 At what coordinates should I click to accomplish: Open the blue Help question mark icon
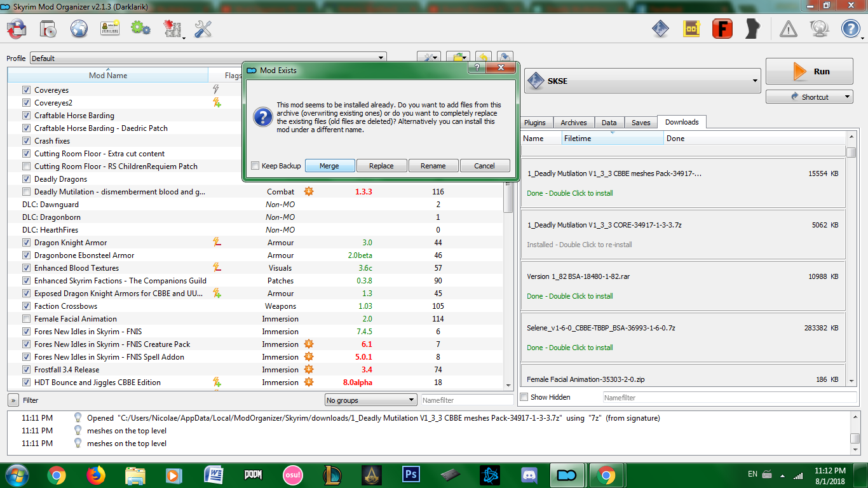tap(850, 29)
